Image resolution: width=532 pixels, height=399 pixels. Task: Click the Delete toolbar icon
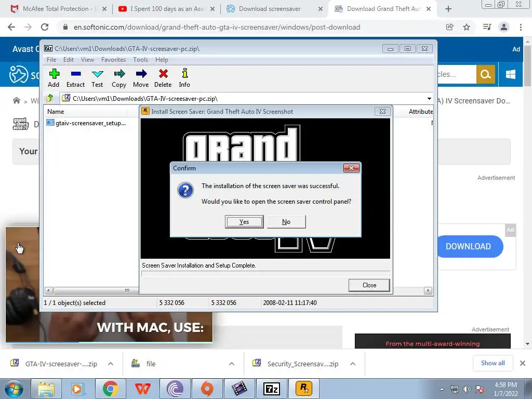click(x=163, y=78)
